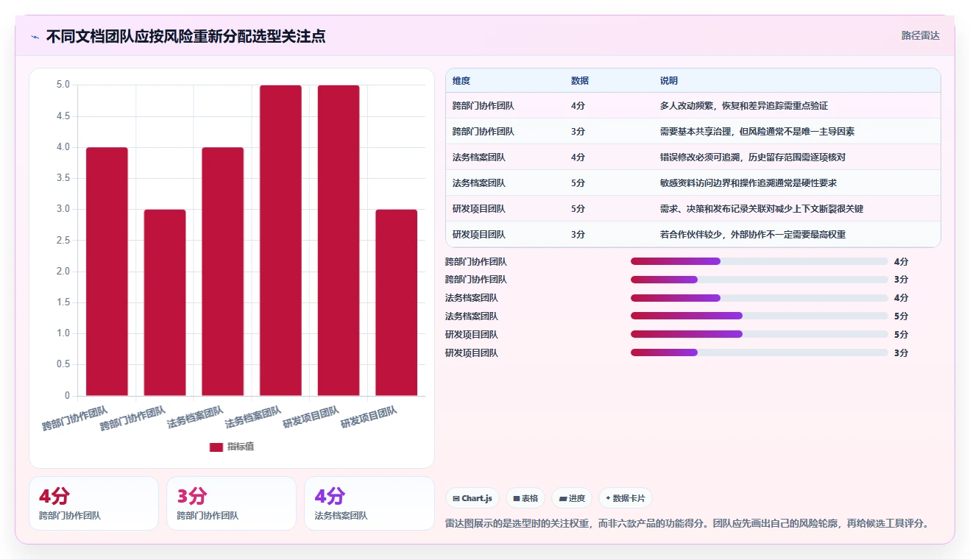Select the 进度 chip
Screen dimensions: 970x560
pyautogui.click(x=572, y=498)
